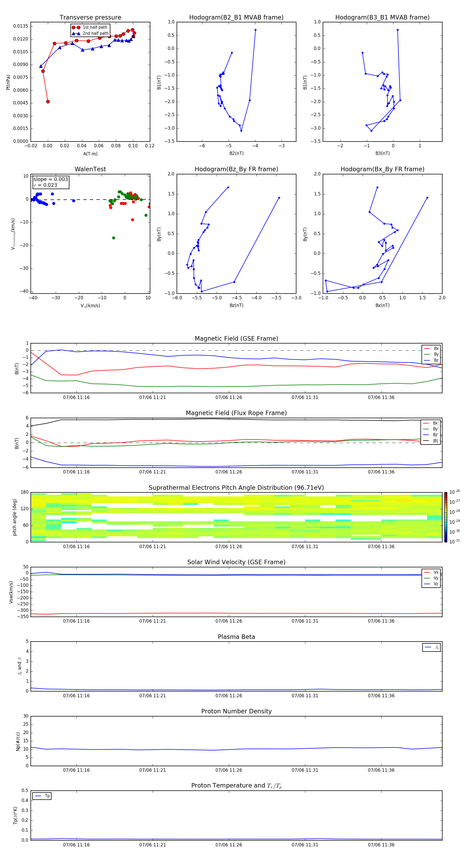Click "07/06 11:36" tick under Plasma Beta plot
The height and width of the screenshot is (868, 473).
pyautogui.click(x=381, y=695)
